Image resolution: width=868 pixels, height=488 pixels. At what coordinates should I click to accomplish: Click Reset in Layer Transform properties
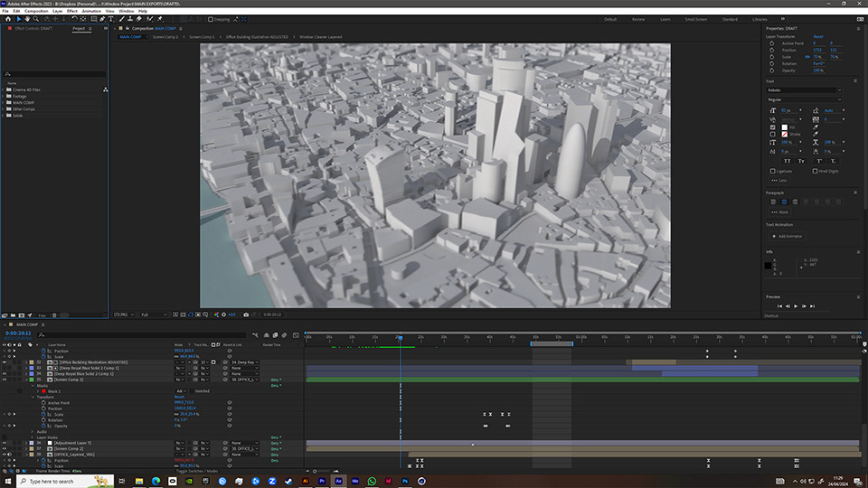coord(818,36)
